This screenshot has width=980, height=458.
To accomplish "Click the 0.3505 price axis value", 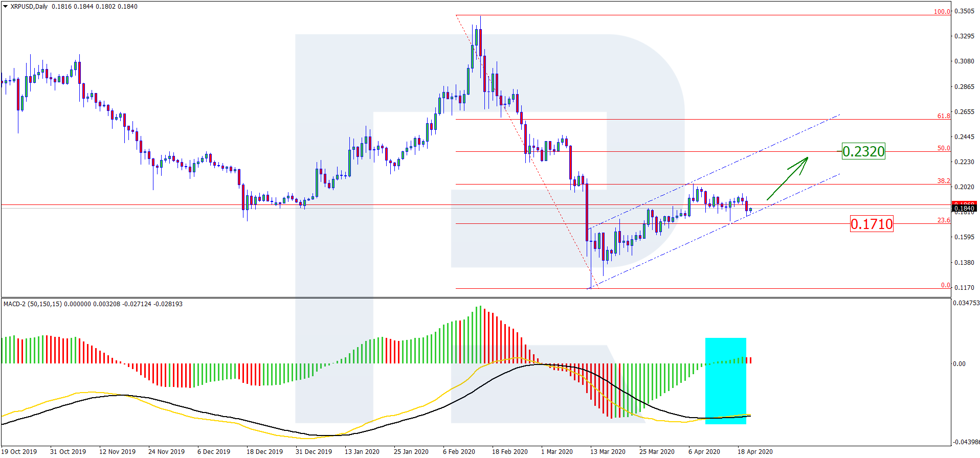I will tap(964, 11).
